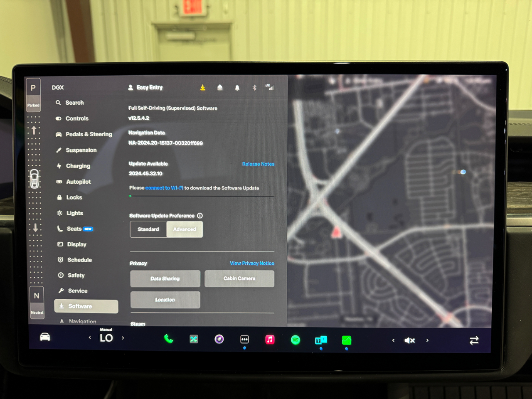Image resolution: width=532 pixels, height=399 pixels.
Task: Tap the red vehicle position arrow on map
Action: [336, 232]
